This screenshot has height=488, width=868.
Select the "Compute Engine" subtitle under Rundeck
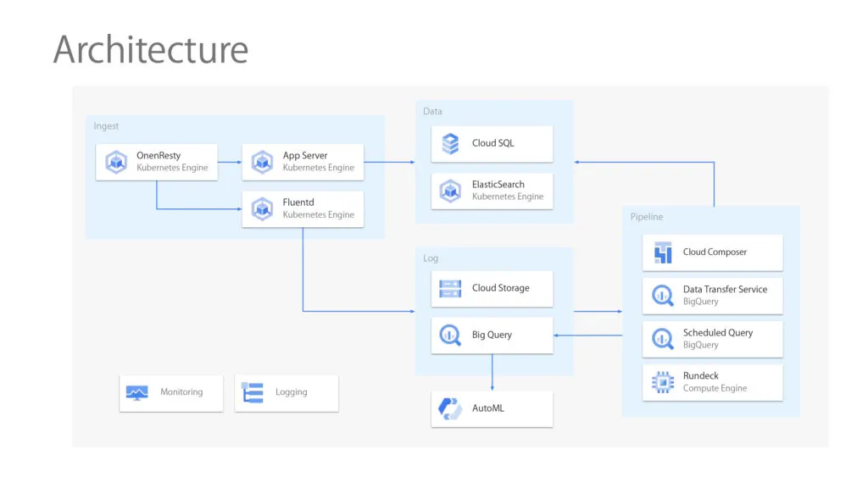(715, 388)
